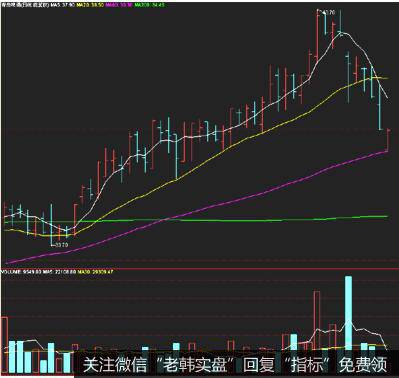Click the red separator line above volume panel

(x=199, y=268)
